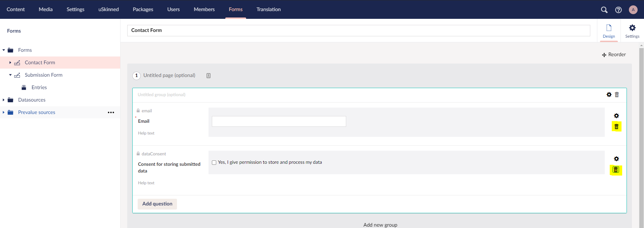Image resolution: width=644 pixels, height=228 pixels.
Task: Delete the Consent field with trash icon
Action: [x=616, y=170]
